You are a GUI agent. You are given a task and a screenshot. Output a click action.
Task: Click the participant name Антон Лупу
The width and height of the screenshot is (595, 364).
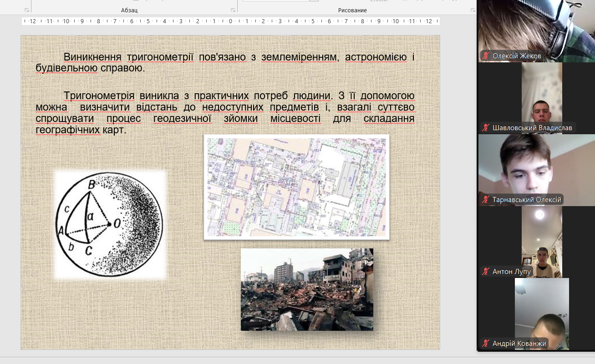512,272
